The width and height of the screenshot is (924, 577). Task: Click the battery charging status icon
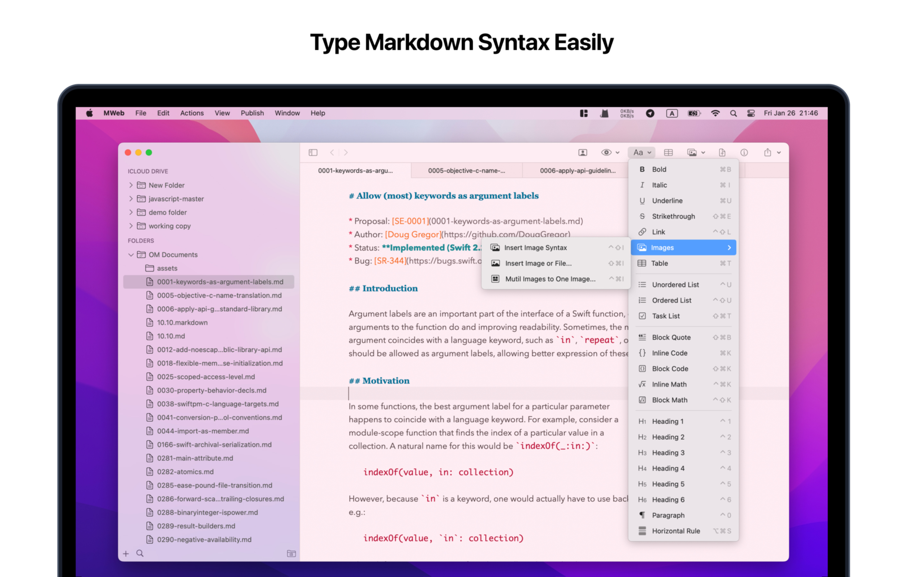[x=693, y=113]
